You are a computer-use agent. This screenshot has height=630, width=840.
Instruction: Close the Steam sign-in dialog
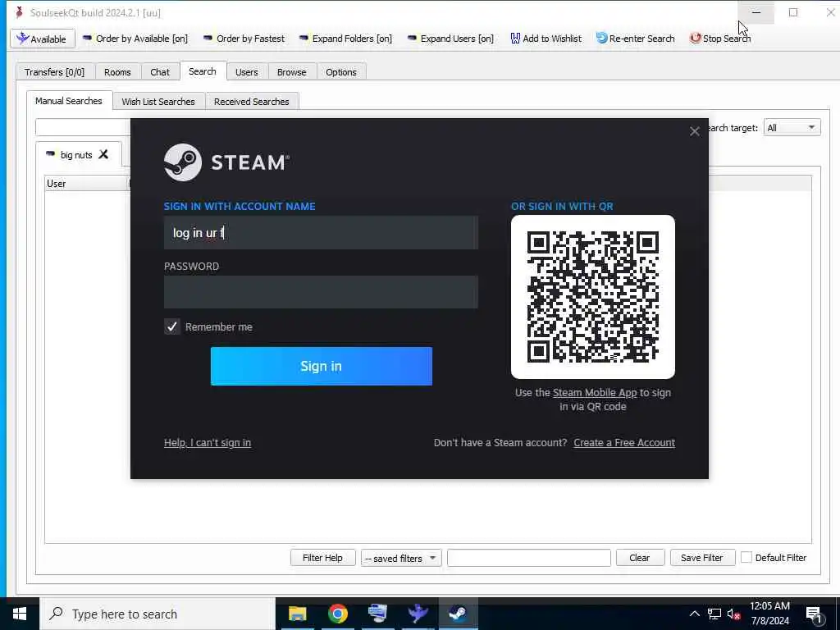[694, 131]
